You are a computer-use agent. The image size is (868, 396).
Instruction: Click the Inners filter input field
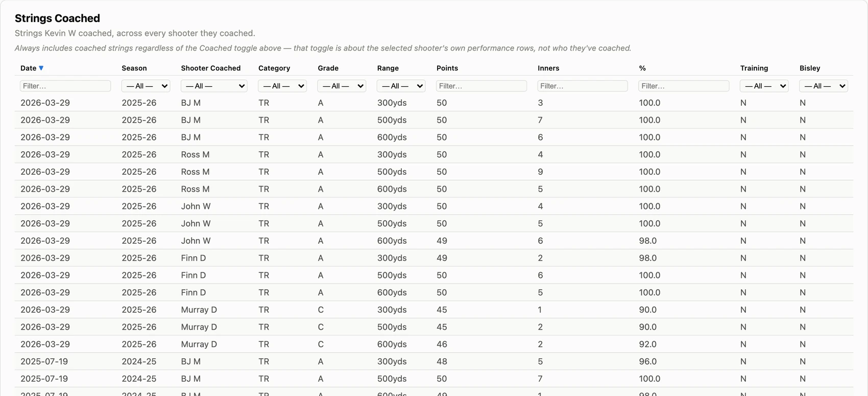pos(583,86)
